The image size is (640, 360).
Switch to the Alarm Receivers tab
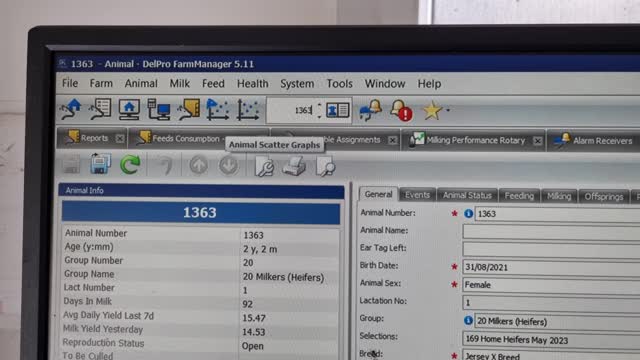click(x=594, y=140)
